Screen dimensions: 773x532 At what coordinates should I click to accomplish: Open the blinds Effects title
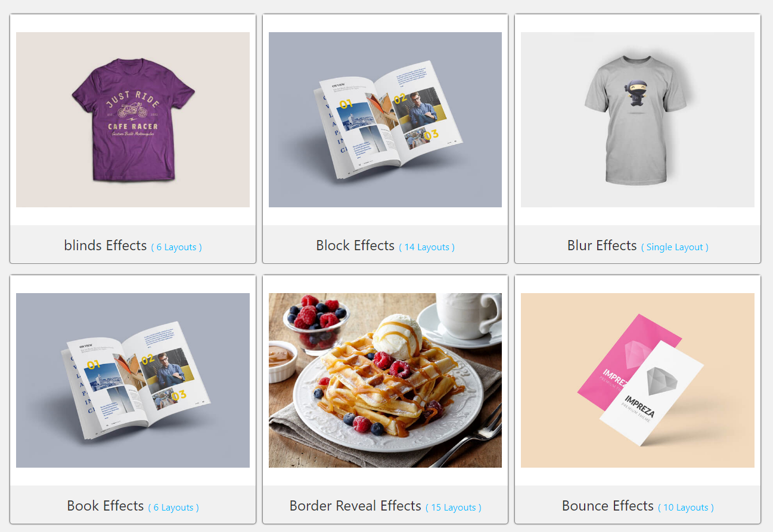(105, 245)
